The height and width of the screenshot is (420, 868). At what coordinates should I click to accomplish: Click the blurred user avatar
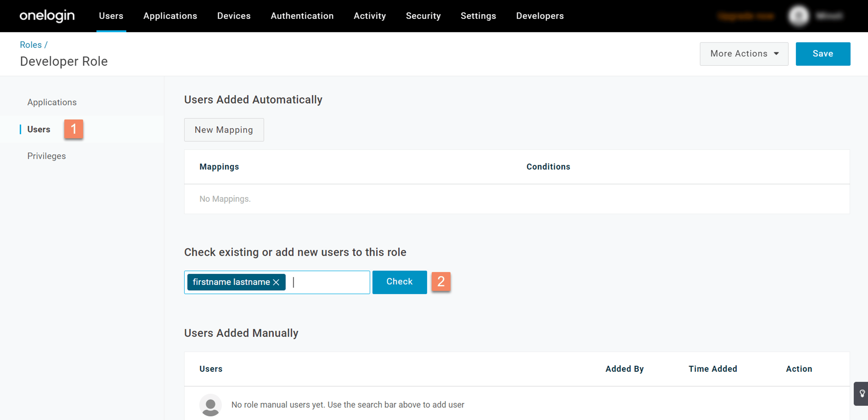pos(799,16)
